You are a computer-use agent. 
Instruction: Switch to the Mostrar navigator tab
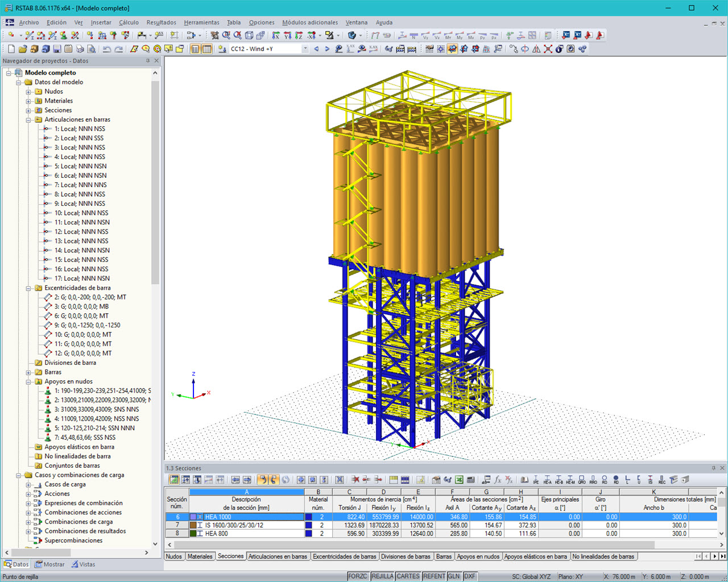49,564
